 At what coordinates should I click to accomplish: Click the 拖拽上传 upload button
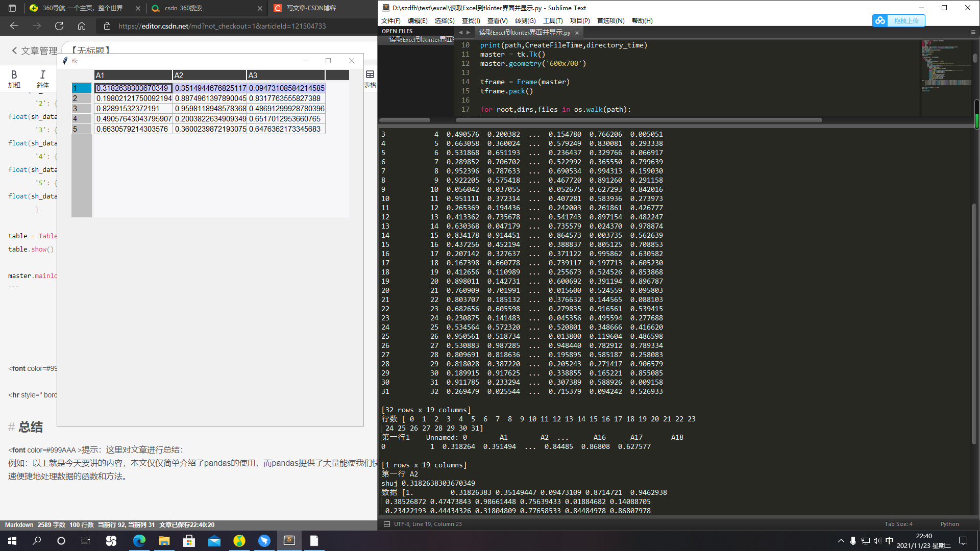tap(906, 20)
